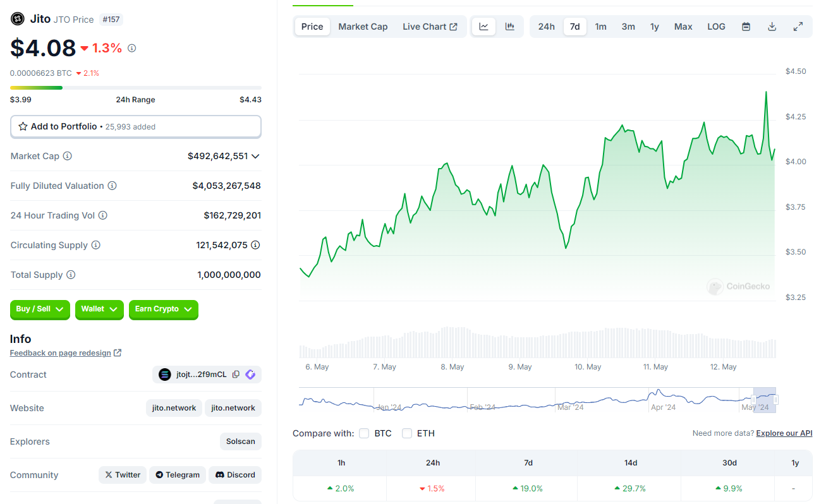Set chart range to 7d

(575, 27)
